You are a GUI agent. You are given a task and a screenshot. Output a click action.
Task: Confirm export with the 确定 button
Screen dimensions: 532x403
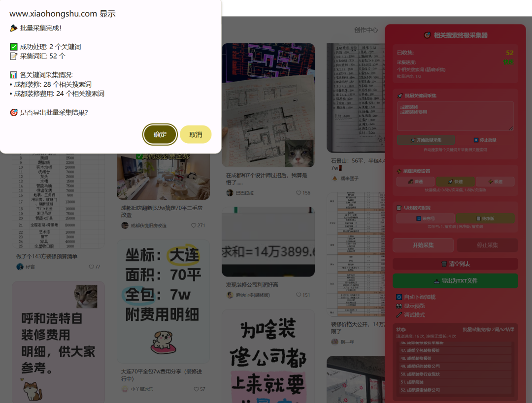click(160, 134)
